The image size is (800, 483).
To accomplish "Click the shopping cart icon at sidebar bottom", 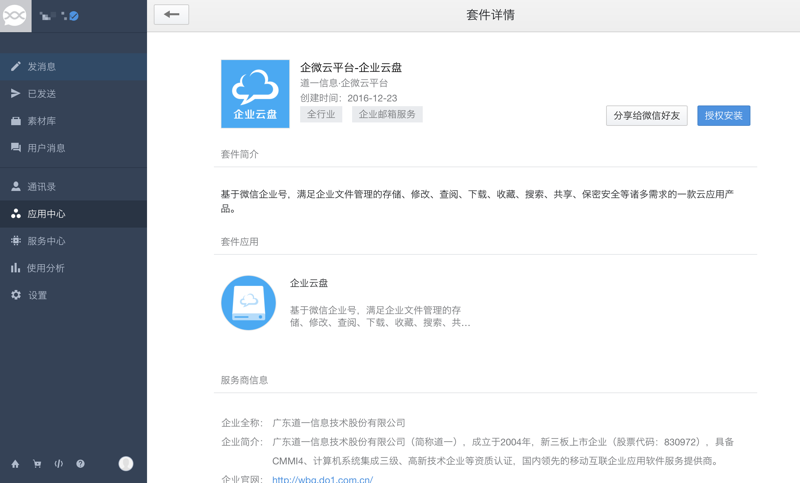I will click(x=37, y=464).
